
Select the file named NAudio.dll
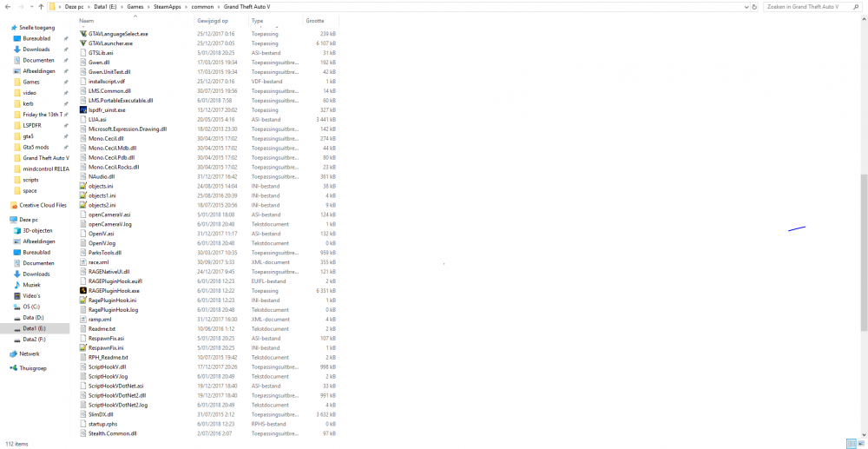102,176
